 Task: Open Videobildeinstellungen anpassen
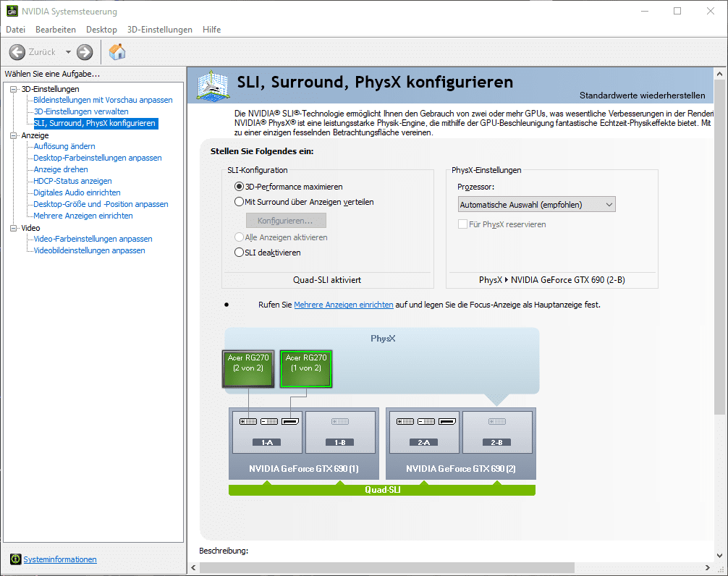(x=89, y=251)
